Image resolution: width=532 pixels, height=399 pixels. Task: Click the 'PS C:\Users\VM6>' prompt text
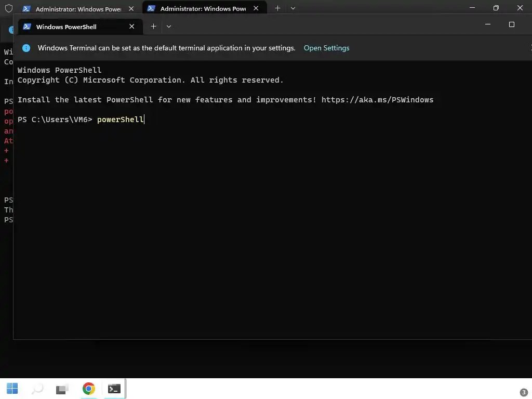click(55, 119)
